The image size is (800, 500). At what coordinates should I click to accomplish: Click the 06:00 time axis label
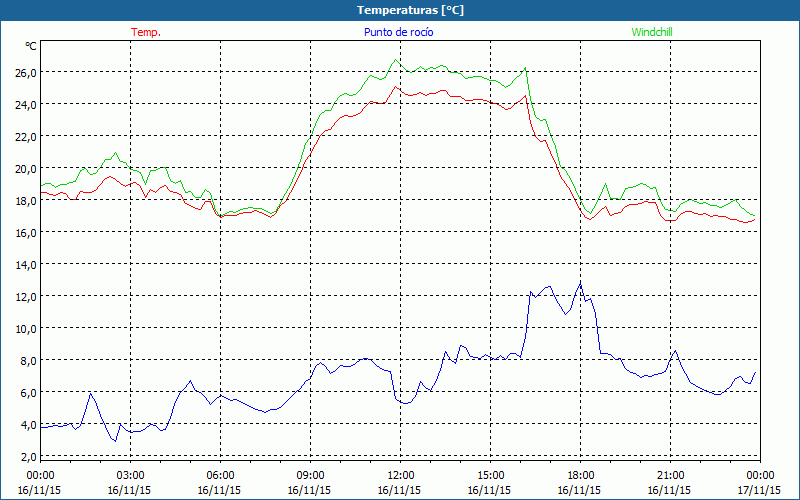[220, 476]
